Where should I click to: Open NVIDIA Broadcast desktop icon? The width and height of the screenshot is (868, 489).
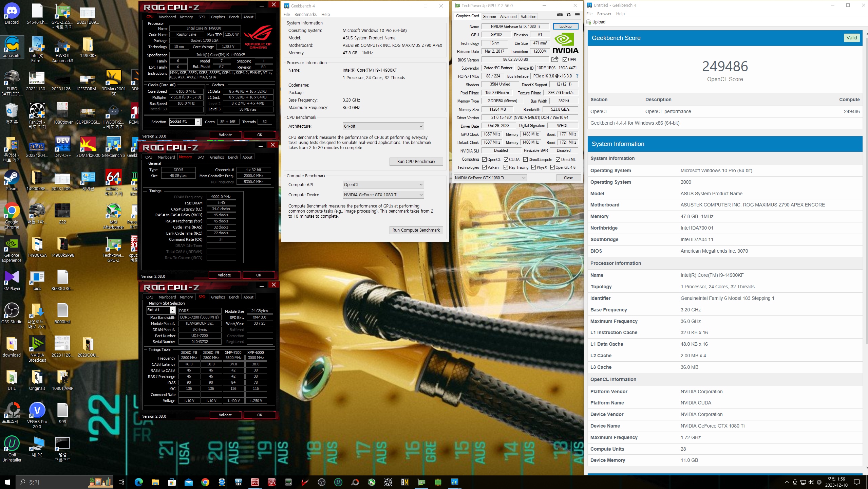tap(37, 348)
